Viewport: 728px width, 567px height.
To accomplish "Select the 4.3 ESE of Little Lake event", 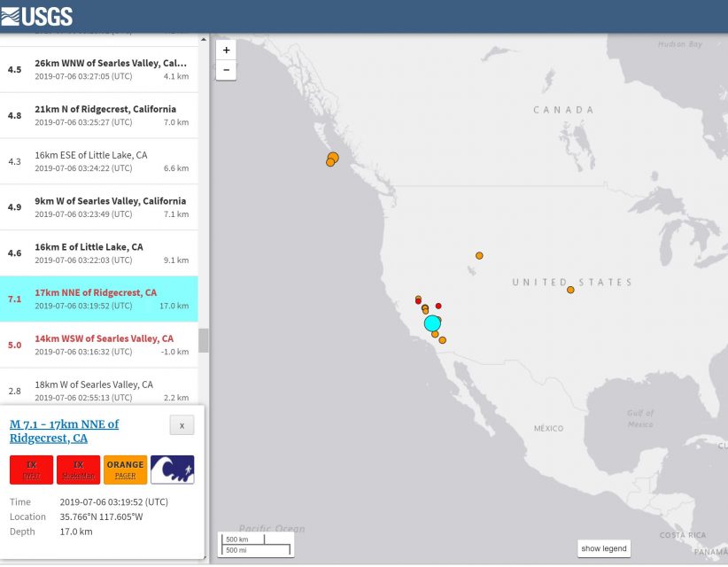I will click(x=98, y=161).
